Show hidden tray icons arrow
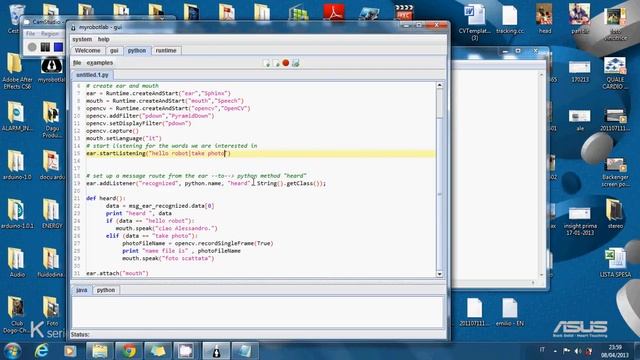640x360 pixels. 555,351
